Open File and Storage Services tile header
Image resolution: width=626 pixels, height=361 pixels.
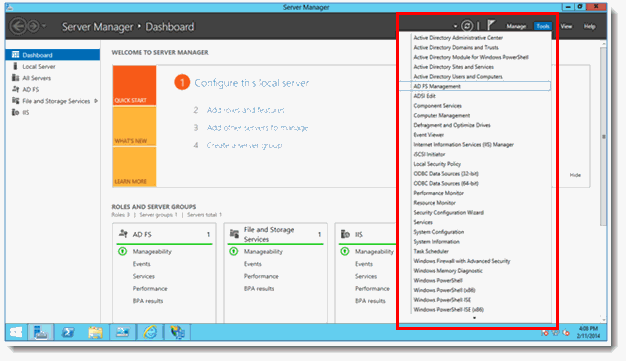[x=275, y=234]
